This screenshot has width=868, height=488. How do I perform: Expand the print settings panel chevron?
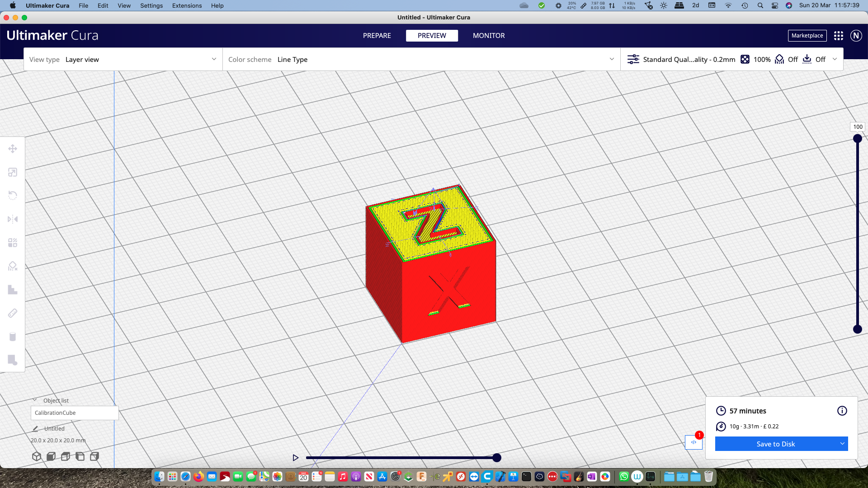[835, 59]
